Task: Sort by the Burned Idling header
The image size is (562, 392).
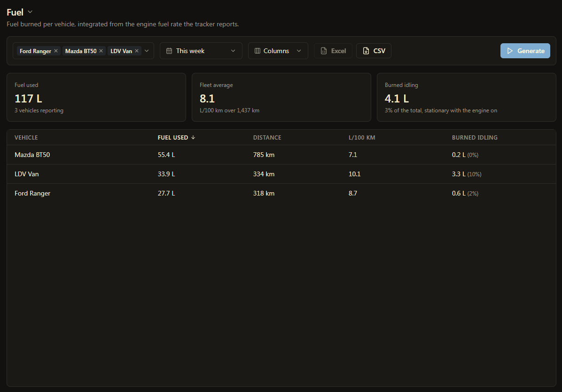Action: coord(475,138)
